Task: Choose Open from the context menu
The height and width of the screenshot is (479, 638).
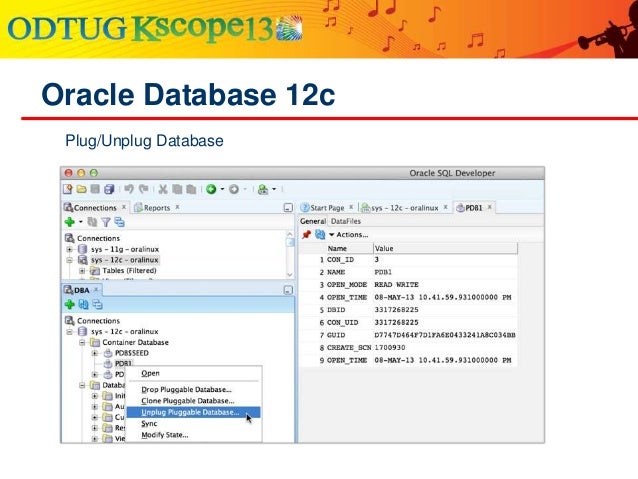Action: click(x=194, y=373)
